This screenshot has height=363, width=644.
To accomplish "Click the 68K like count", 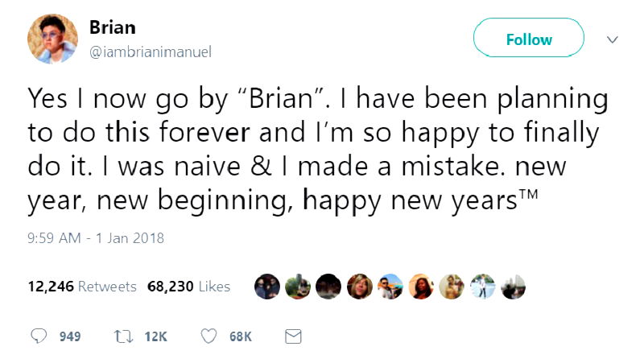I will [240, 336].
